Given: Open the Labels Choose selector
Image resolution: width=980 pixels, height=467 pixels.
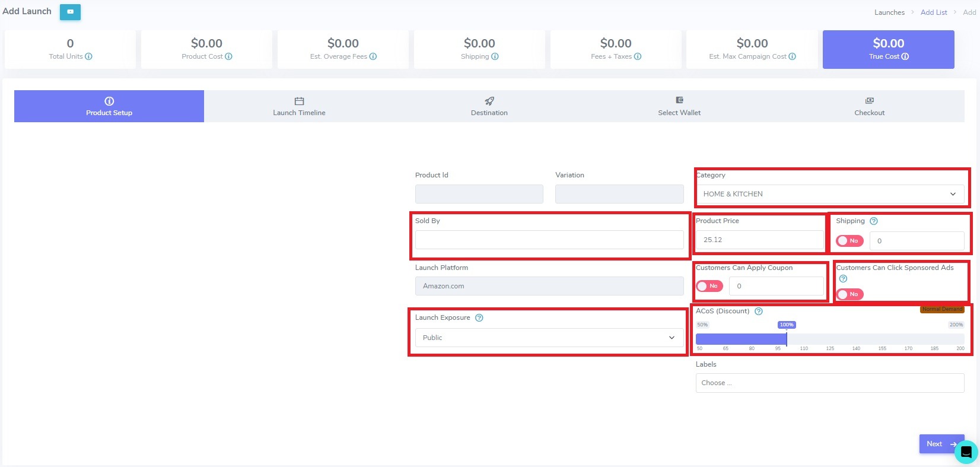Looking at the screenshot, I should (829, 383).
